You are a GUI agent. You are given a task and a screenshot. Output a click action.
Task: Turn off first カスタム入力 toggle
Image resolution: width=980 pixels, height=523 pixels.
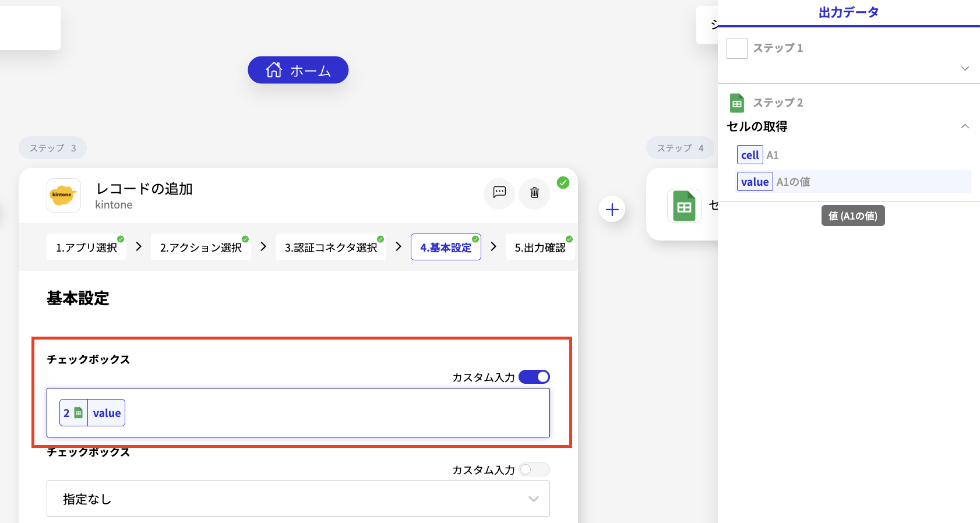click(534, 377)
